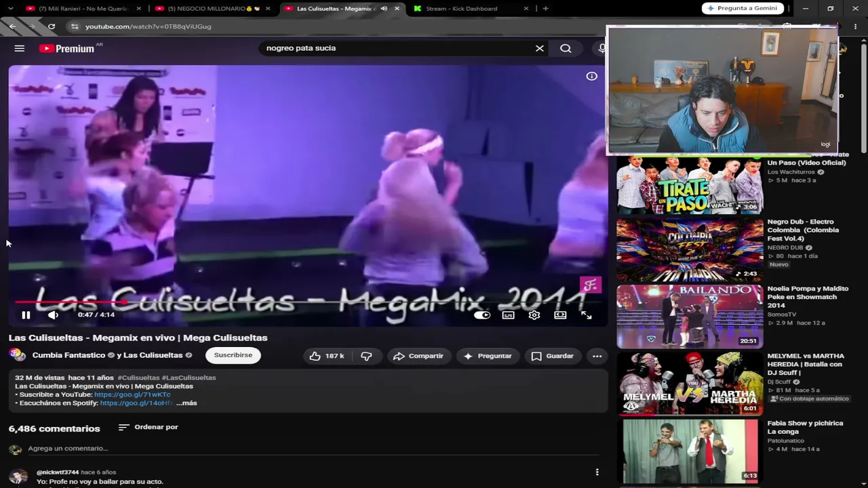Close the Mili Ranieri tab
This screenshot has width=868, height=488.
139,9
